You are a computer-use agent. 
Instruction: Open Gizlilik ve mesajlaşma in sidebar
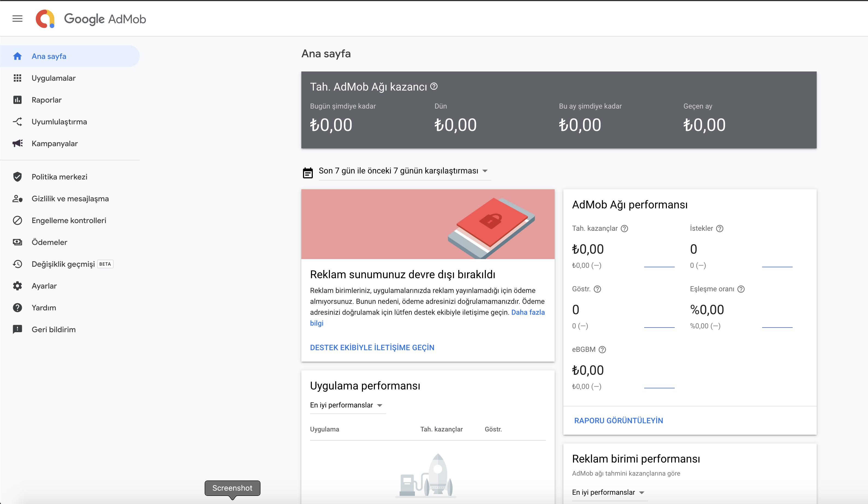point(70,199)
